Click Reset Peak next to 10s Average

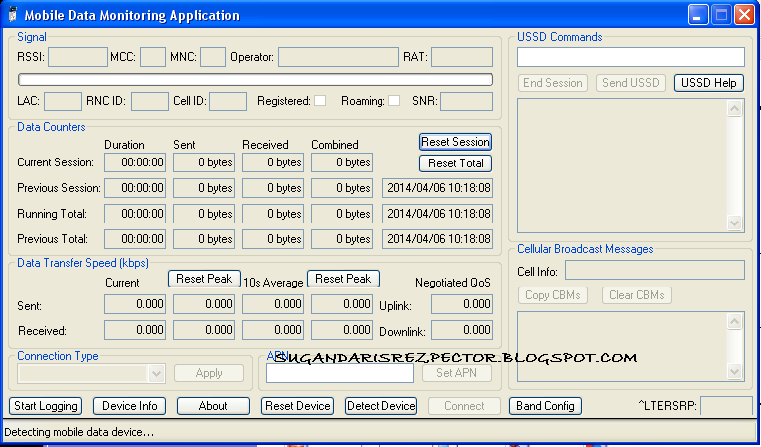(x=343, y=279)
